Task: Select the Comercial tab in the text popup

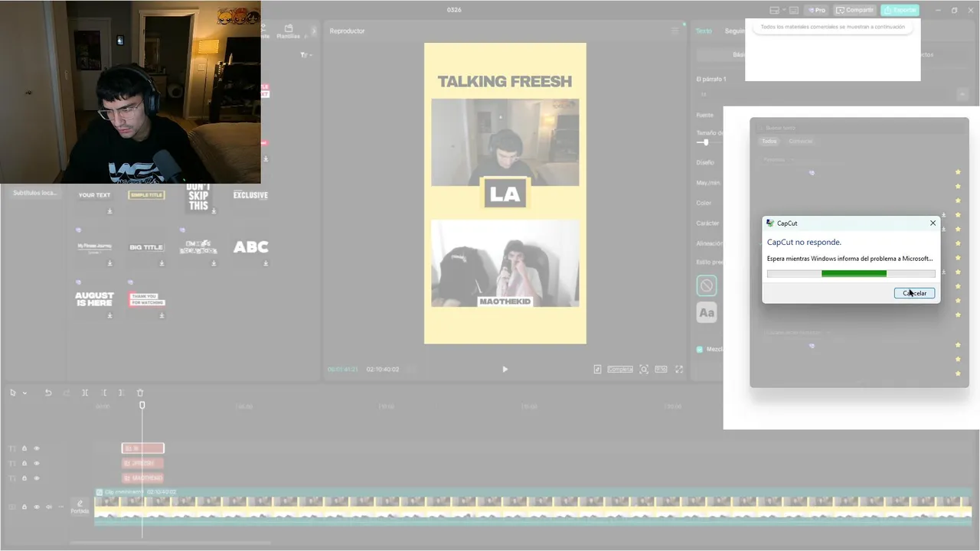Action: tap(801, 141)
